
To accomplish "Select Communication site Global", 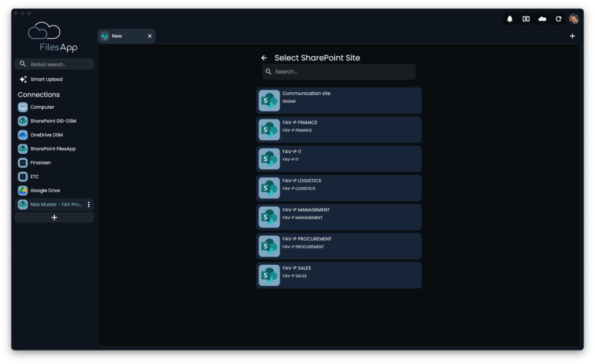I will pos(339,100).
